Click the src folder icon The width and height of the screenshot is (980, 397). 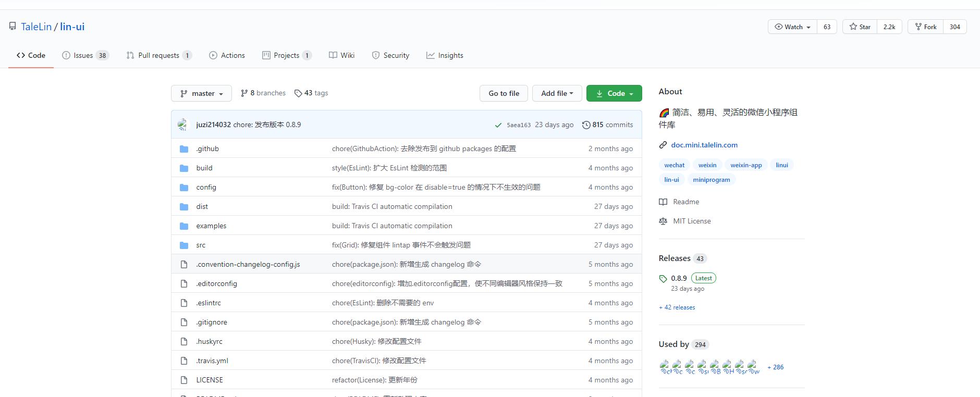[184, 245]
